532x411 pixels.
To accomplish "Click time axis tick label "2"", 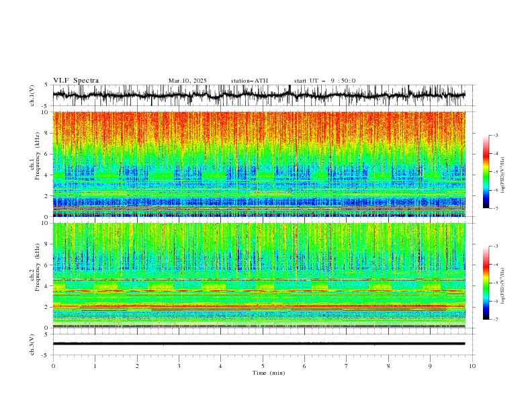I will (137, 366).
